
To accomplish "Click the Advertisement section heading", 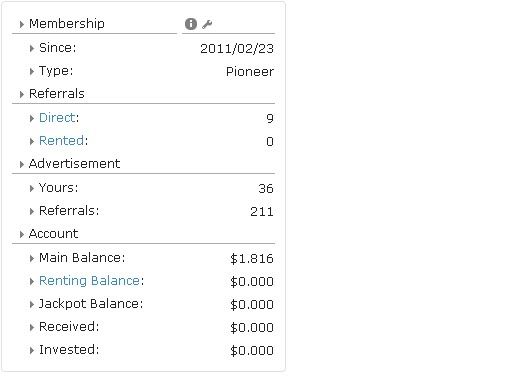I will 74,164.
